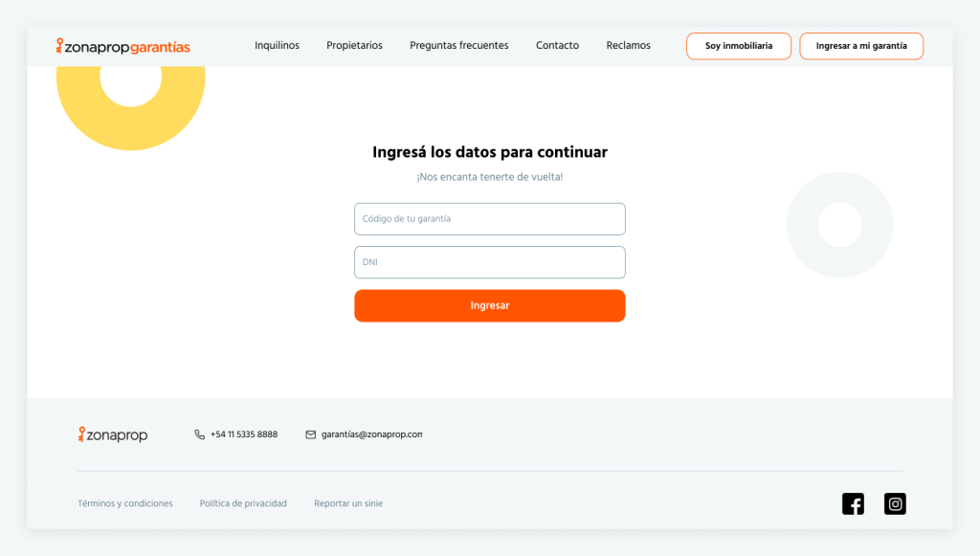Open the Términos y condiciones link
This screenshot has height=556, width=980.
(x=125, y=503)
